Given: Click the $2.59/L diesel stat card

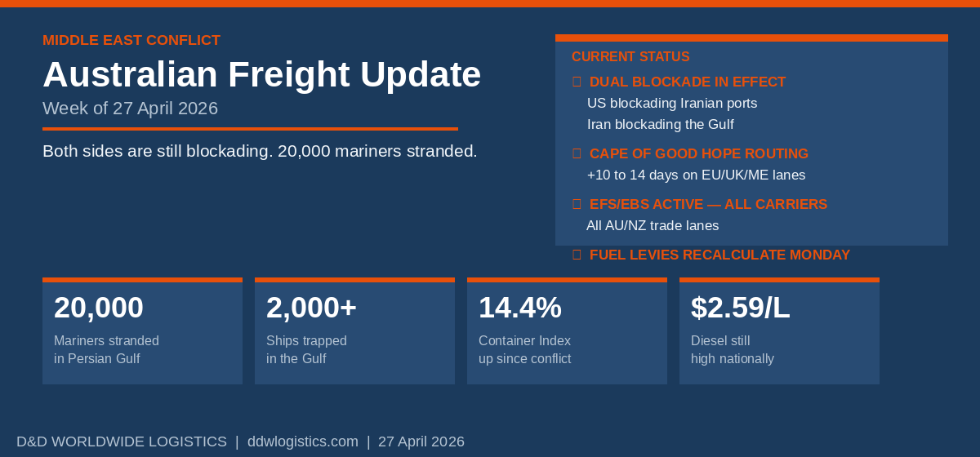Looking at the screenshot, I should click(x=779, y=331).
